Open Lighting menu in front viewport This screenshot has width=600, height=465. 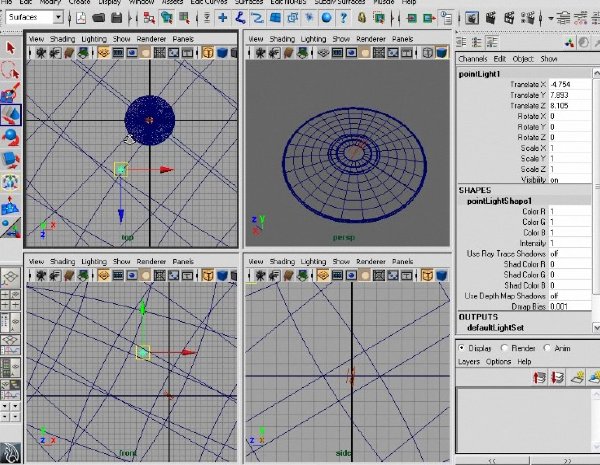click(94, 262)
